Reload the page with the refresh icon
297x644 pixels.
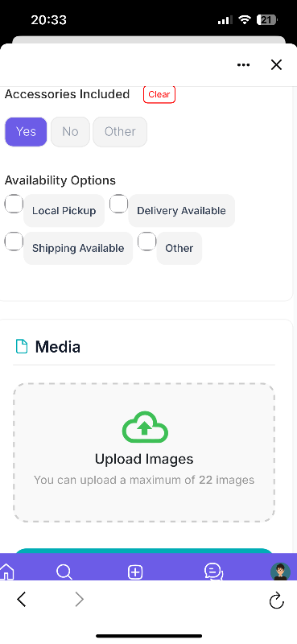point(276,600)
